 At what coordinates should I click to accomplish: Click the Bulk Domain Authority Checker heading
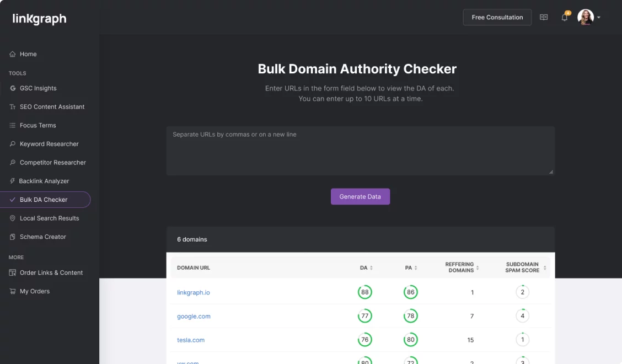pos(357,69)
